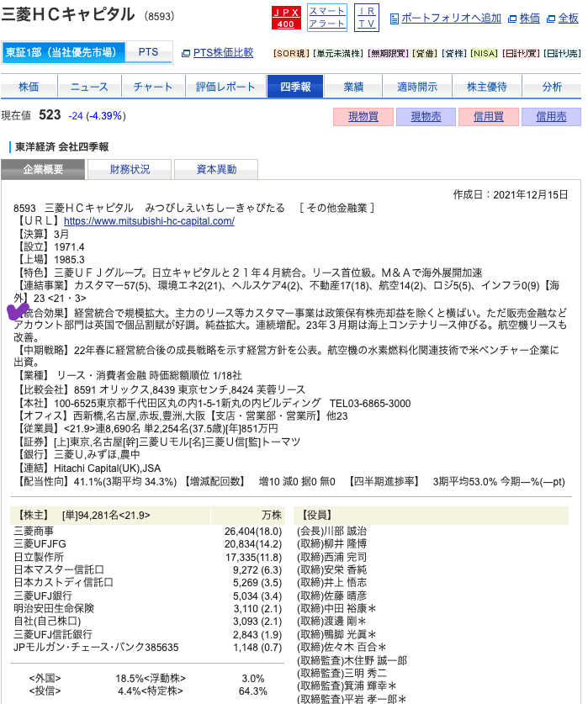Open the 株価 popup link at top right

pos(529,18)
